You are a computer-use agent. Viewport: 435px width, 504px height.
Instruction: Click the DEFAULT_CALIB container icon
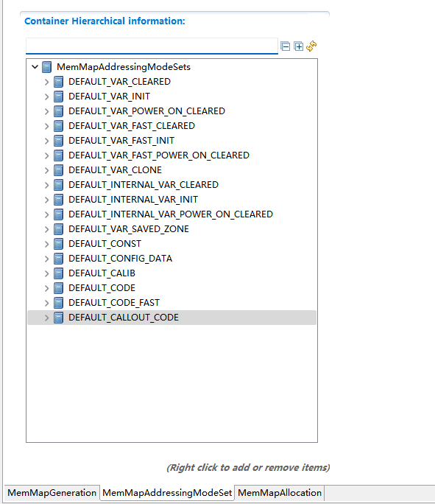click(58, 273)
